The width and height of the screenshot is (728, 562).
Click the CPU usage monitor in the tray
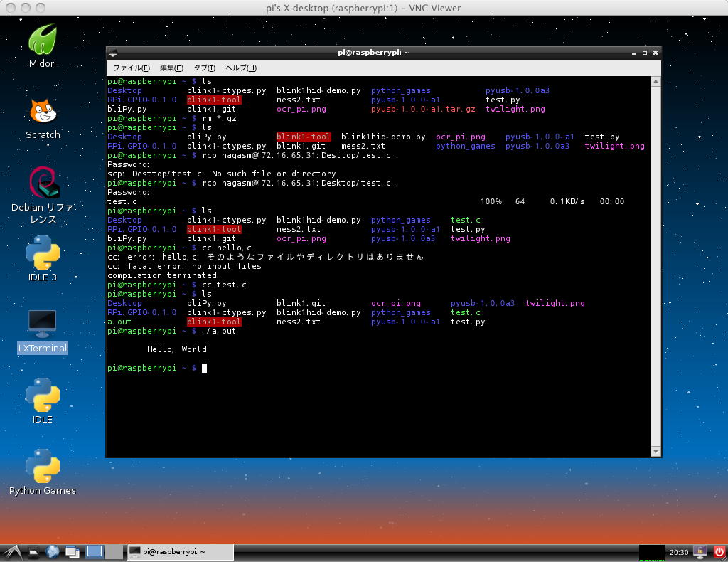pyautogui.click(x=651, y=552)
